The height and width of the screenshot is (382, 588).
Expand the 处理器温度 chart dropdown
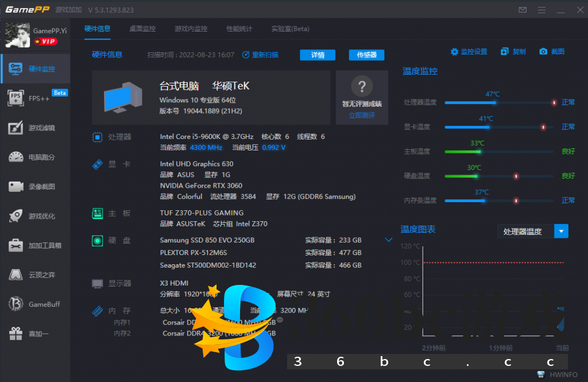561,231
